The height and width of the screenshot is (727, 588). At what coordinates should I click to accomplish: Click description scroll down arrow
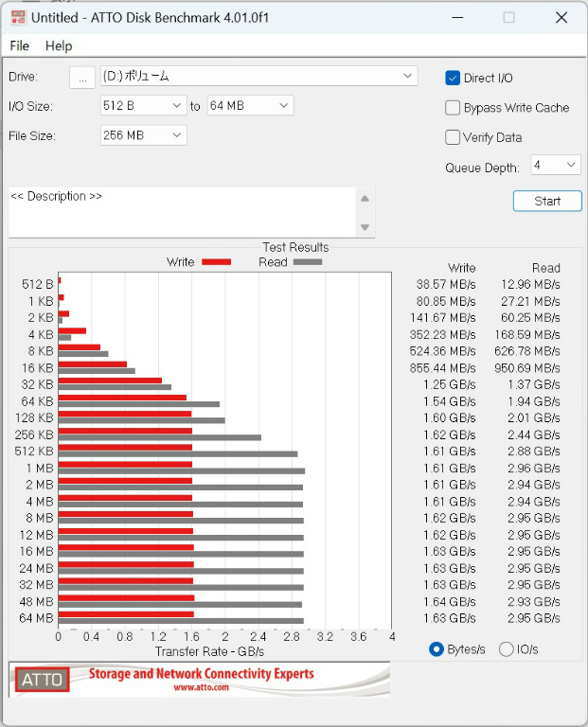coord(365,227)
